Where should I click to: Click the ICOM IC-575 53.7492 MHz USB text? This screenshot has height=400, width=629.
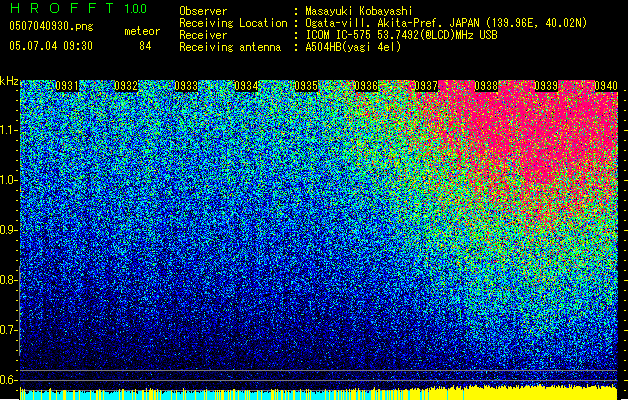pyautogui.click(x=401, y=35)
